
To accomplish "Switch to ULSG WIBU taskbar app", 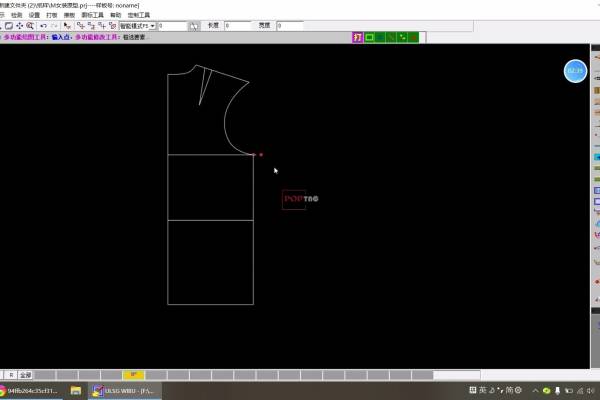I will (122, 390).
